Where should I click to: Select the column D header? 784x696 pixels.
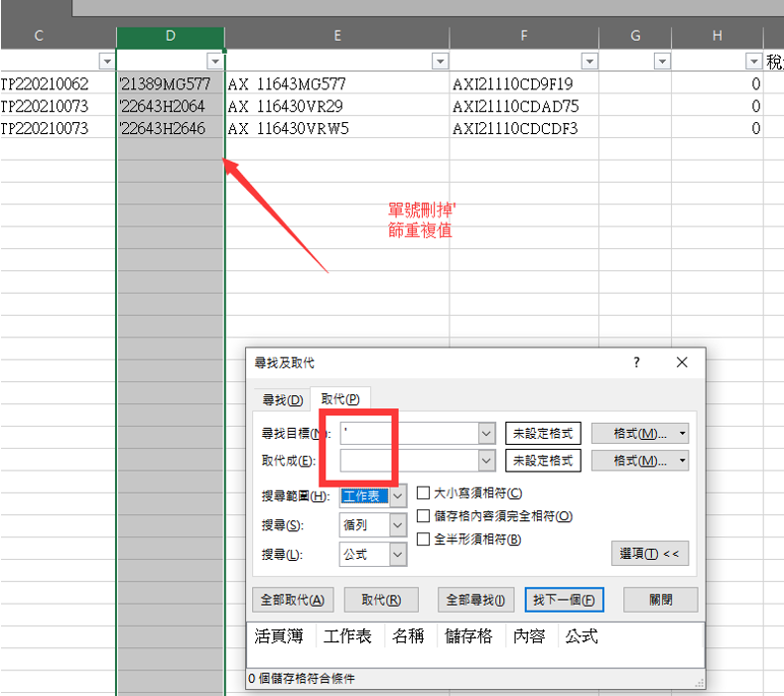[x=171, y=36]
